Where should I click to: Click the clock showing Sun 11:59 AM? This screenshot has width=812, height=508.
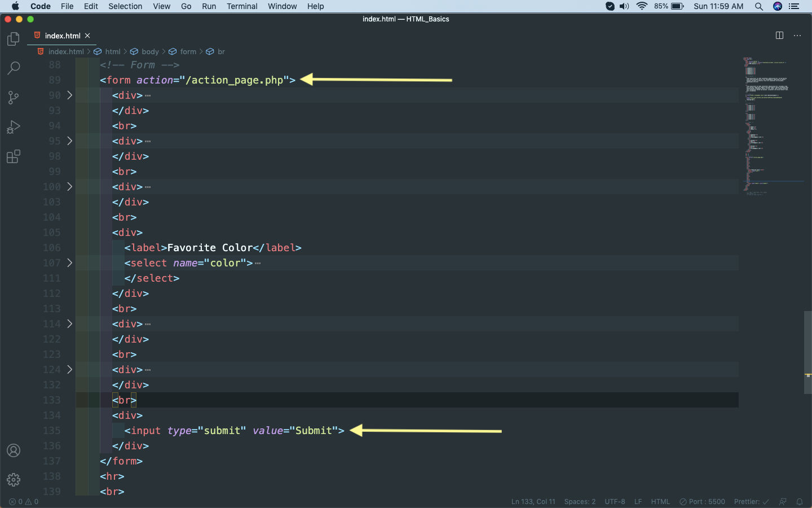point(718,6)
